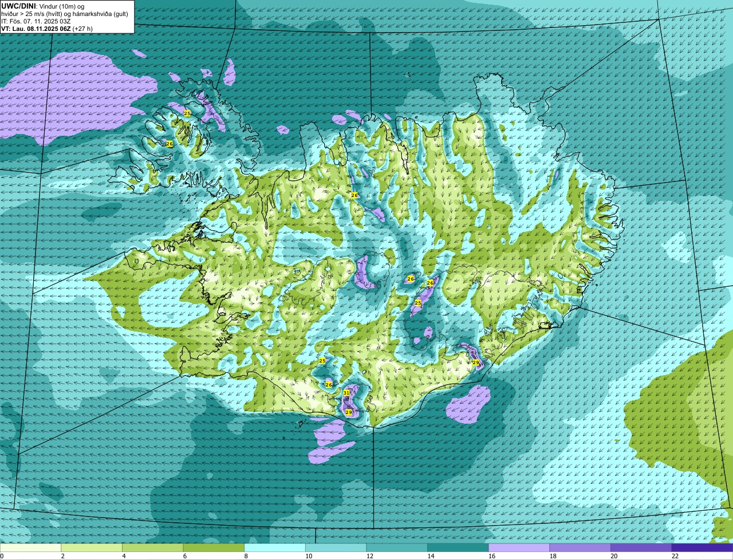The width and height of the screenshot is (733, 560).
Task: Click the 2–4 m/s legend color segment
Action: pyautogui.click(x=92, y=547)
